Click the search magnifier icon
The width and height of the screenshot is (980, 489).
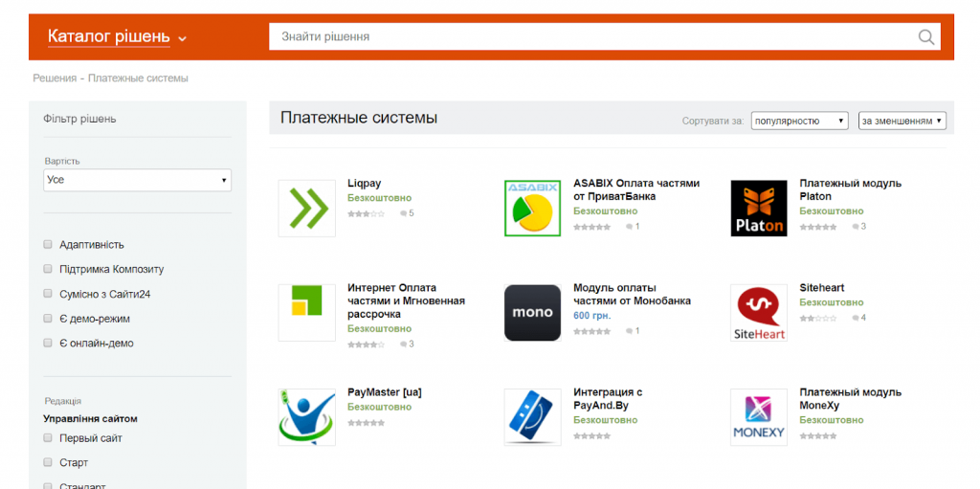[926, 37]
